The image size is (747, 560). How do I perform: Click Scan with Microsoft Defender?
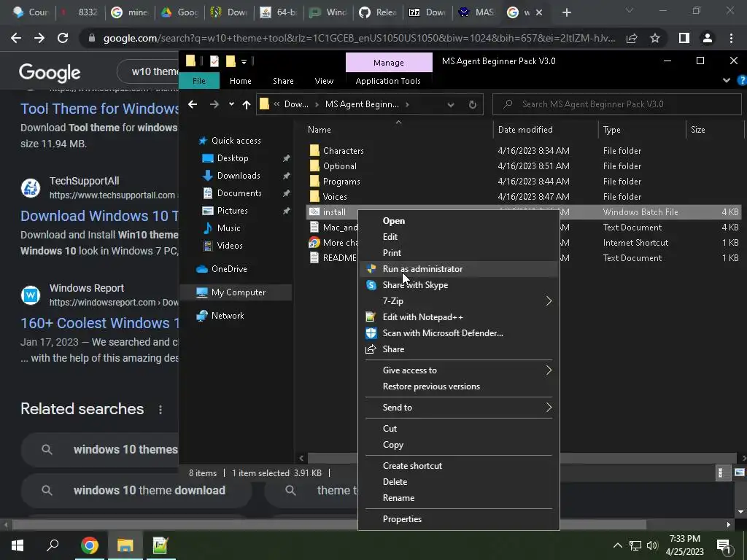point(458,333)
